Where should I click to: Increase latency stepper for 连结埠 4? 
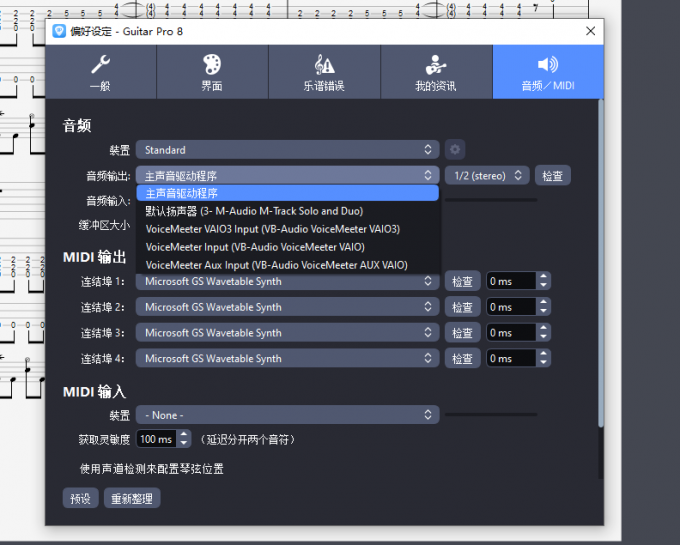tap(543, 354)
